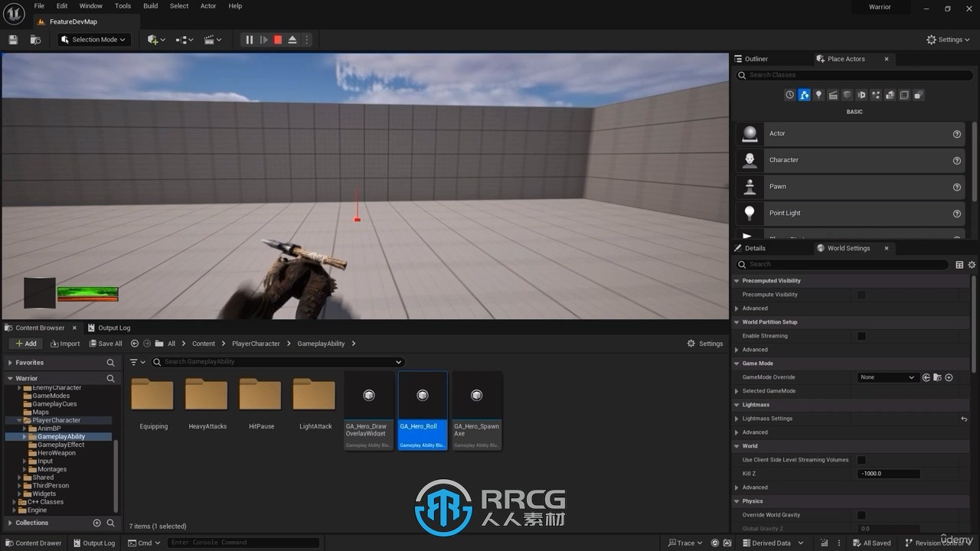The image size is (980, 551).
Task: Go back in Content Browser history
Action: (x=135, y=344)
